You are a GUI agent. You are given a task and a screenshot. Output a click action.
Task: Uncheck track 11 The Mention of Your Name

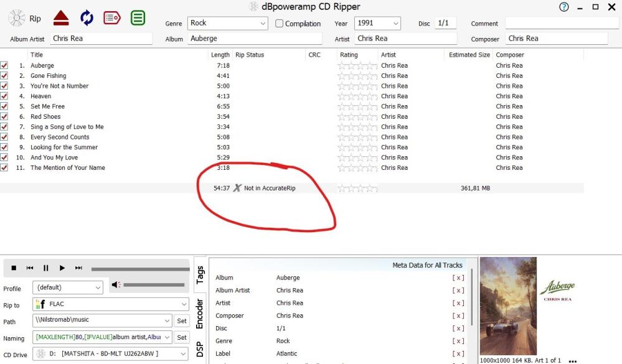coord(4,168)
